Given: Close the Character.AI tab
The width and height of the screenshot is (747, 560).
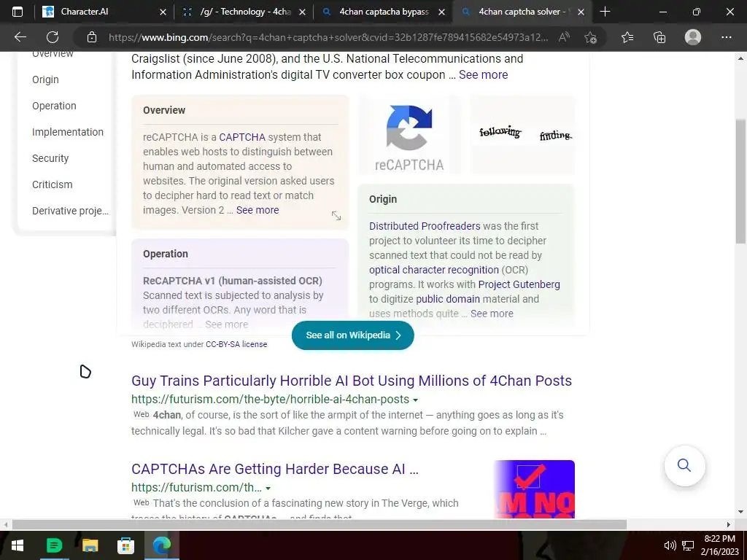Looking at the screenshot, I should [163, 12].
